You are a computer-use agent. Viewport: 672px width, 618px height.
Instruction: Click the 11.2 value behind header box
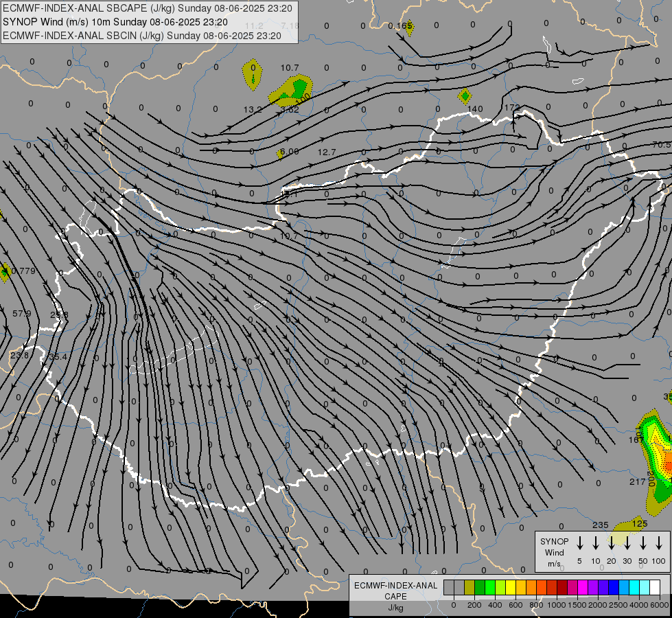pyautogui.click(x=254, y=26)
